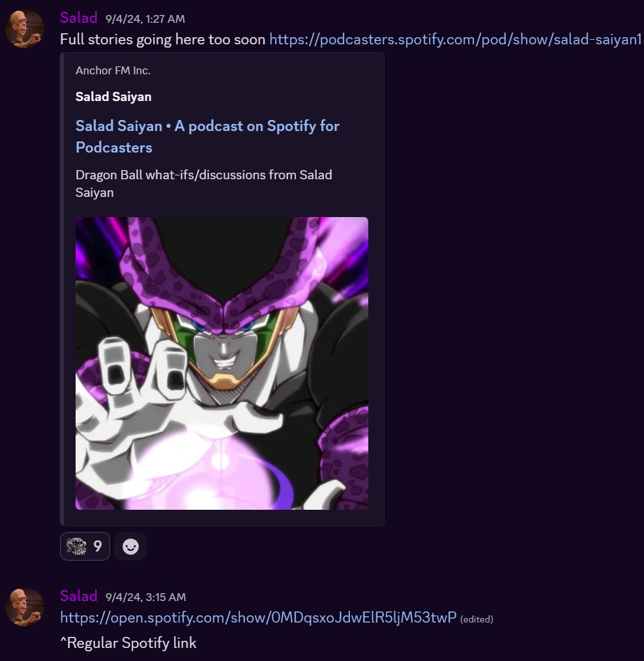Click the 9/4/24, 3:15 AM timestamp

click(145, 597)
